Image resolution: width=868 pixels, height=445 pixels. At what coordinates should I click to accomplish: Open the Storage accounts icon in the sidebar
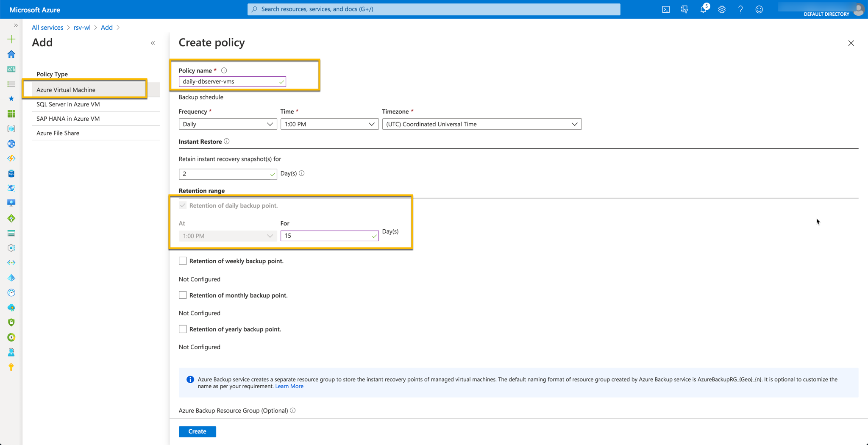tap(11, 233)
